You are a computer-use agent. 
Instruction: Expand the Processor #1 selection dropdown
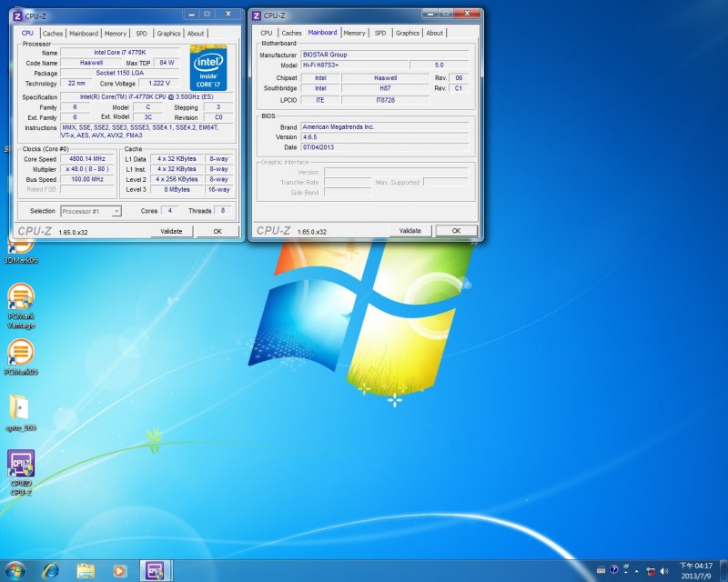point(91,211)
